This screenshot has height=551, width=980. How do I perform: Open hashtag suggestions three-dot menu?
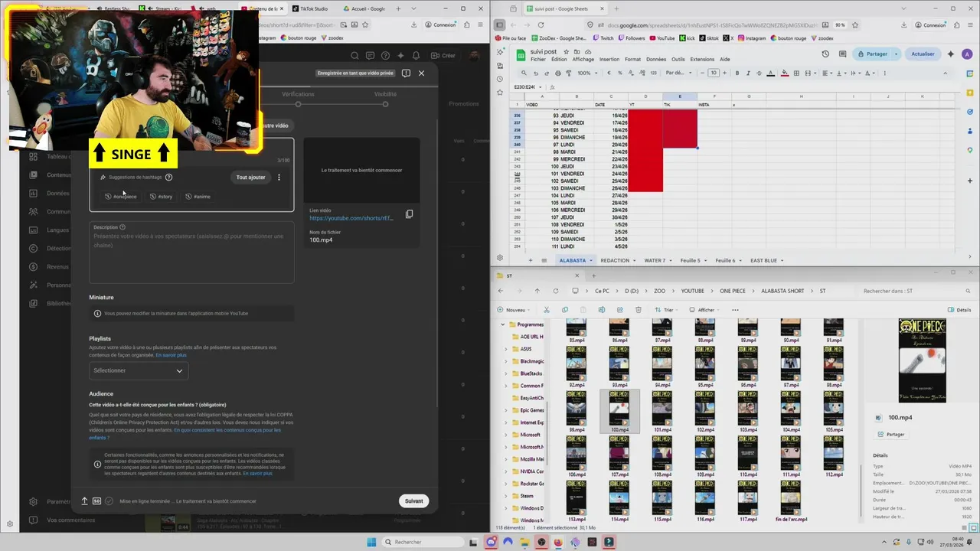point(279,178)
